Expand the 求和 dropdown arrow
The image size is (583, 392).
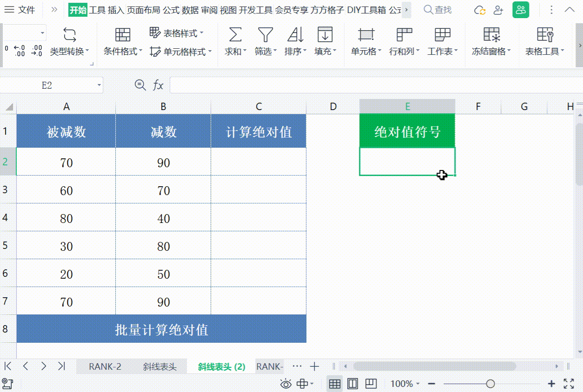[245, 51]
